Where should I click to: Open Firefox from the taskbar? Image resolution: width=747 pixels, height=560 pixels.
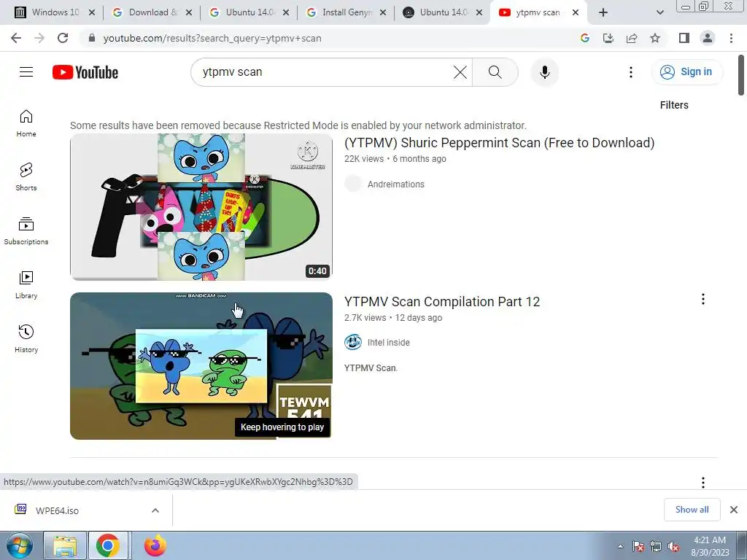pyautogui.click(x=155, y=545)
